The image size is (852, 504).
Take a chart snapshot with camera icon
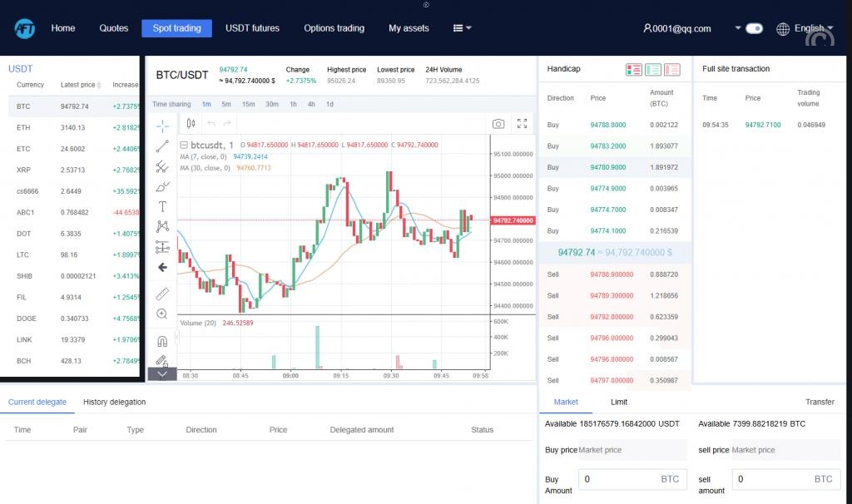[498, 124]
